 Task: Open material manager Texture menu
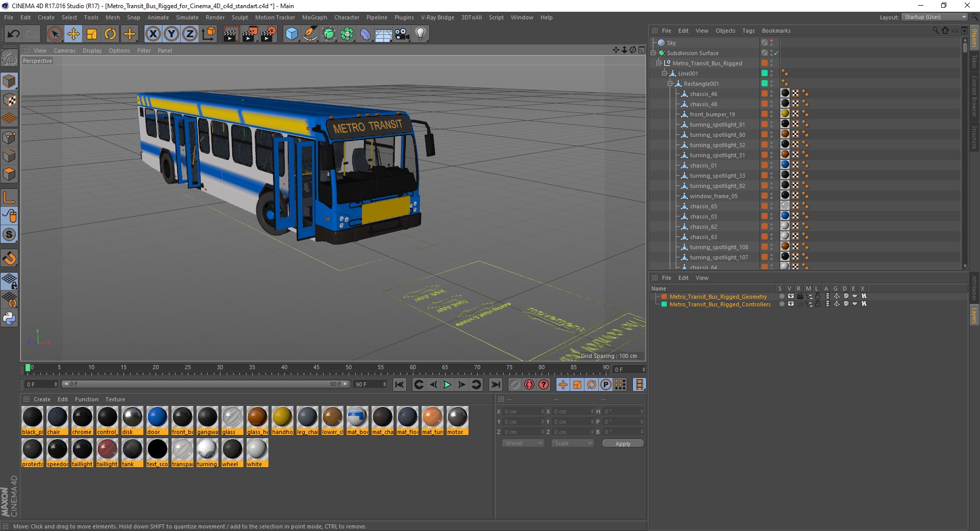point(115,399)
